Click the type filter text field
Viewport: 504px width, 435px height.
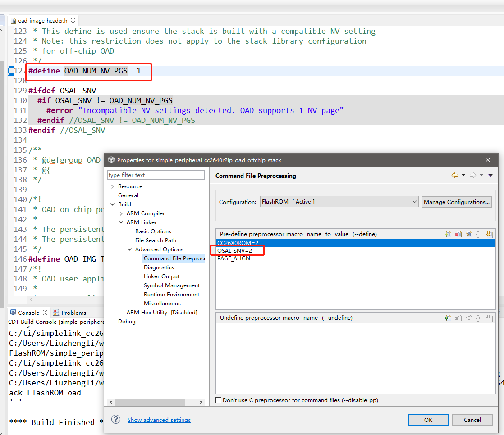click(156, 175)
